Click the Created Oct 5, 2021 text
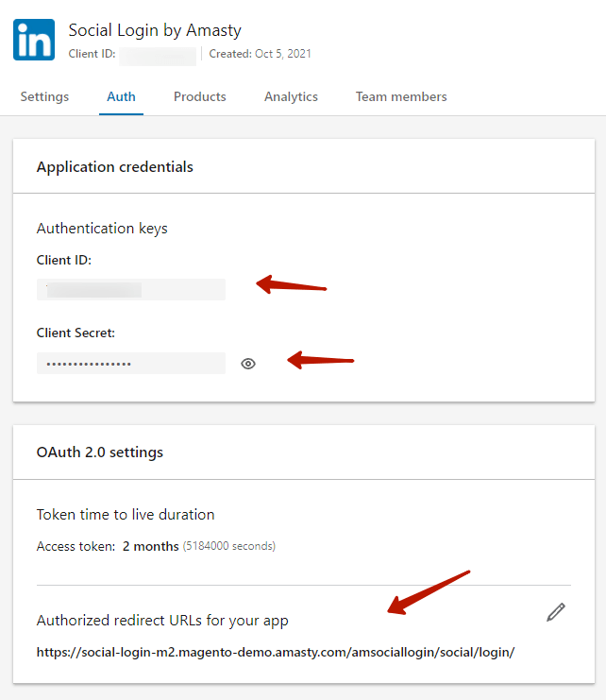 click(260, 54)
